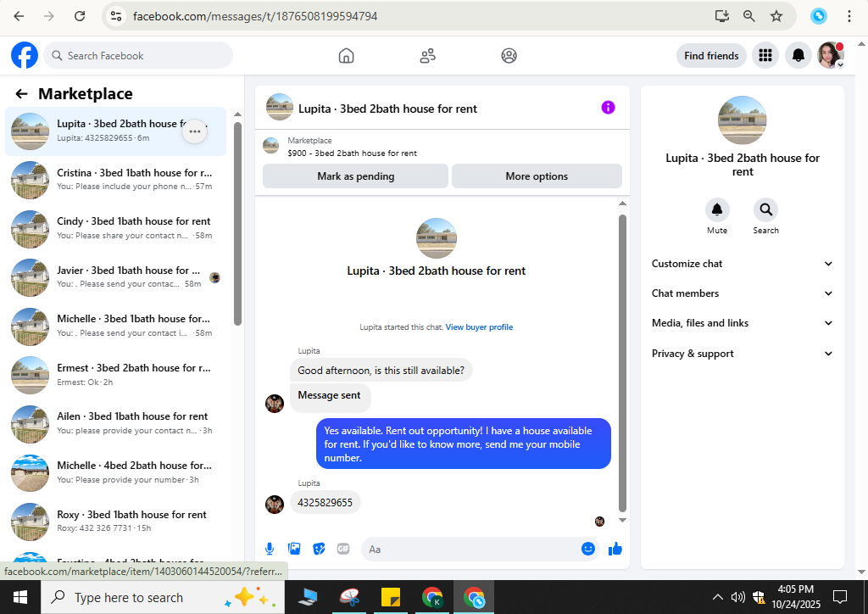Screen dimensions: 868x614
Task: Open the three-dot options on Lupita chat
Action: [194, 131]
